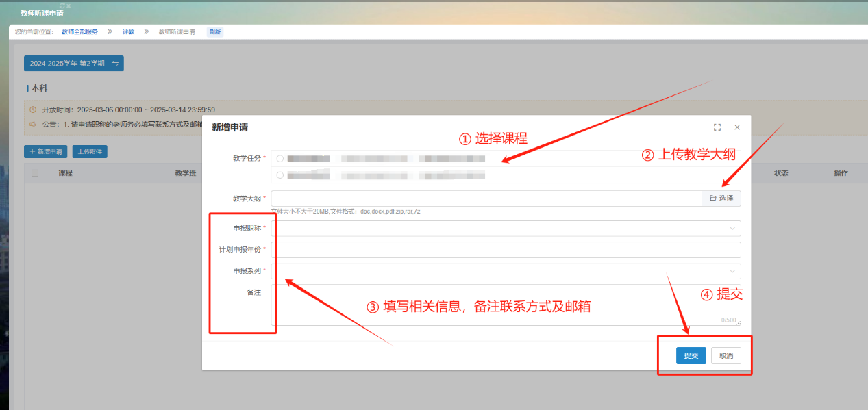The image size is (868, 410).
Task: Select the first 教学任务 radio button
Action: (x=280, y=159)
